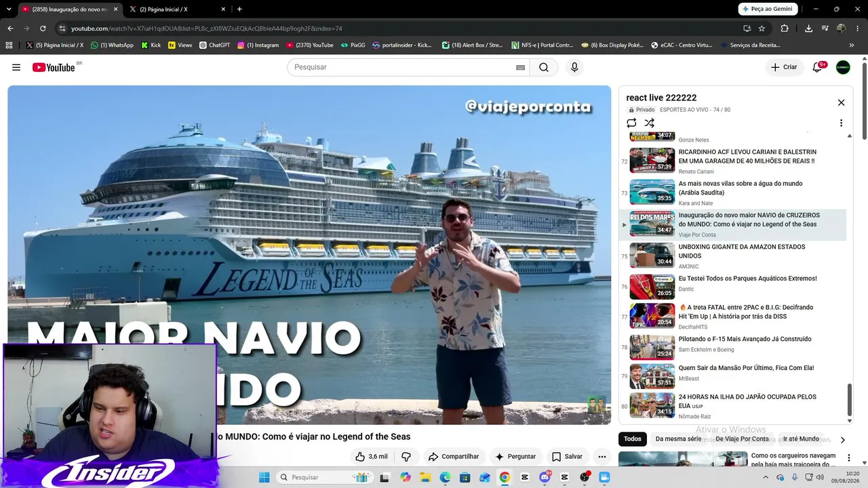
Task: Click the playlist panel scrollbar
Action: 849,400
